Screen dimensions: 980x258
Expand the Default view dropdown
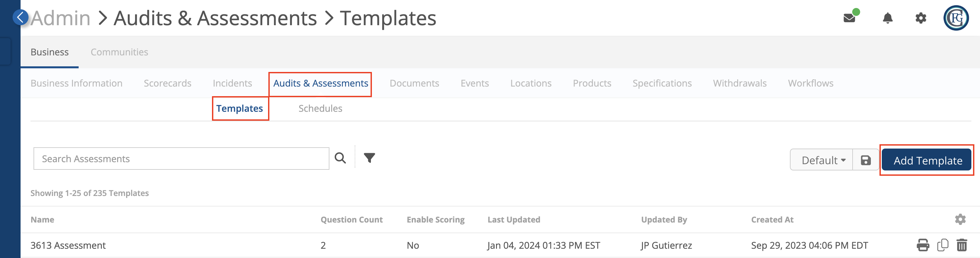(821, 160)
